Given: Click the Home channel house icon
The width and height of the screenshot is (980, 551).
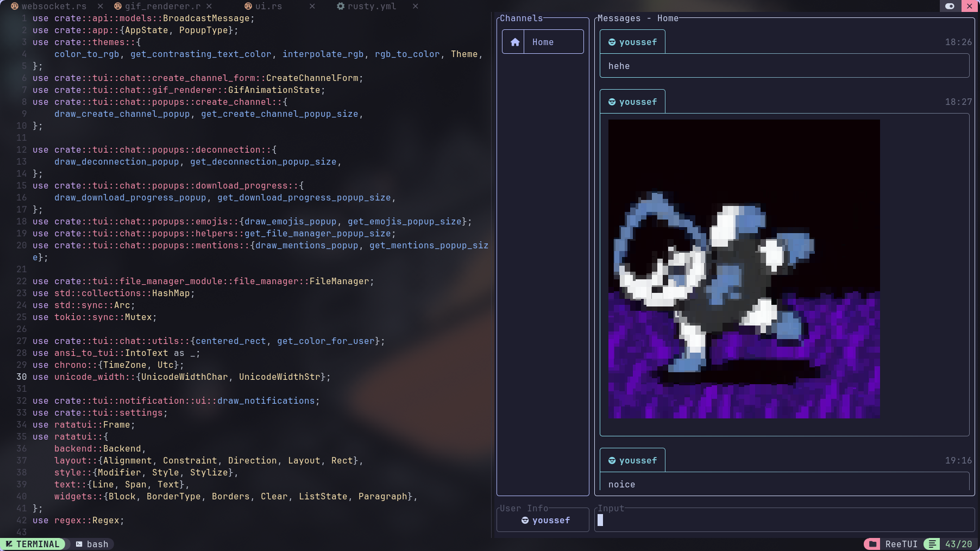Looking at the screenshot, I should click(515, 42).
